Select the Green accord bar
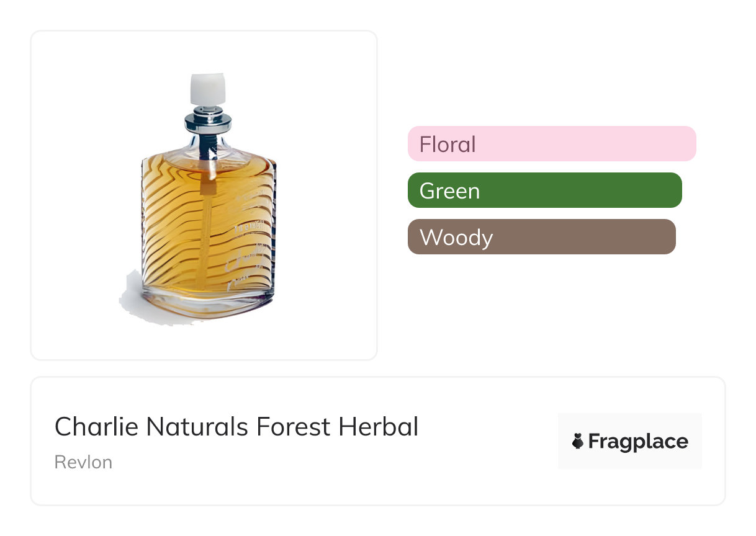 tap(544, 190)
